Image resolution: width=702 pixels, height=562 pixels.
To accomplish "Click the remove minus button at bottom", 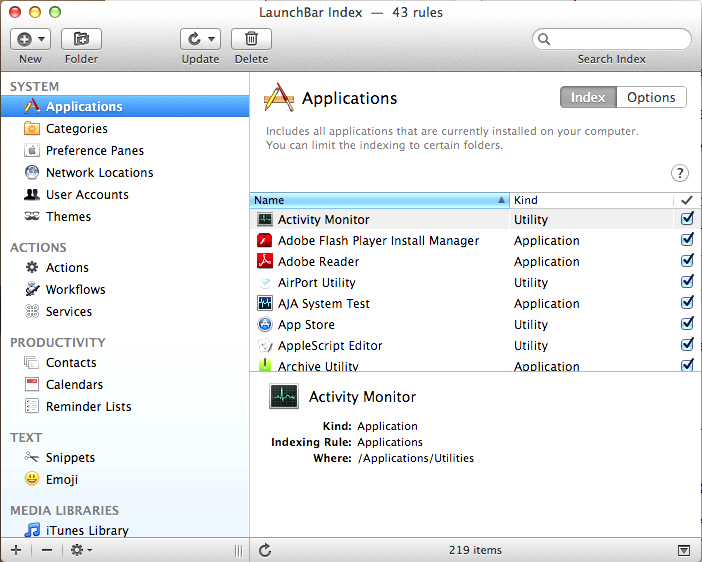I will tap(47, 550).
